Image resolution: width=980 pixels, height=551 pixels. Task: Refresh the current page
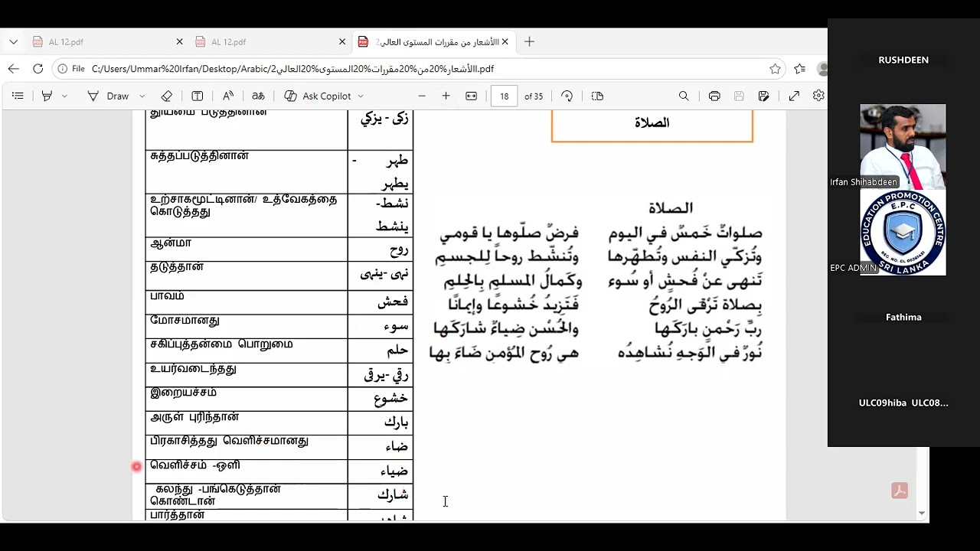pyautogui.click(x=38, y=69)
